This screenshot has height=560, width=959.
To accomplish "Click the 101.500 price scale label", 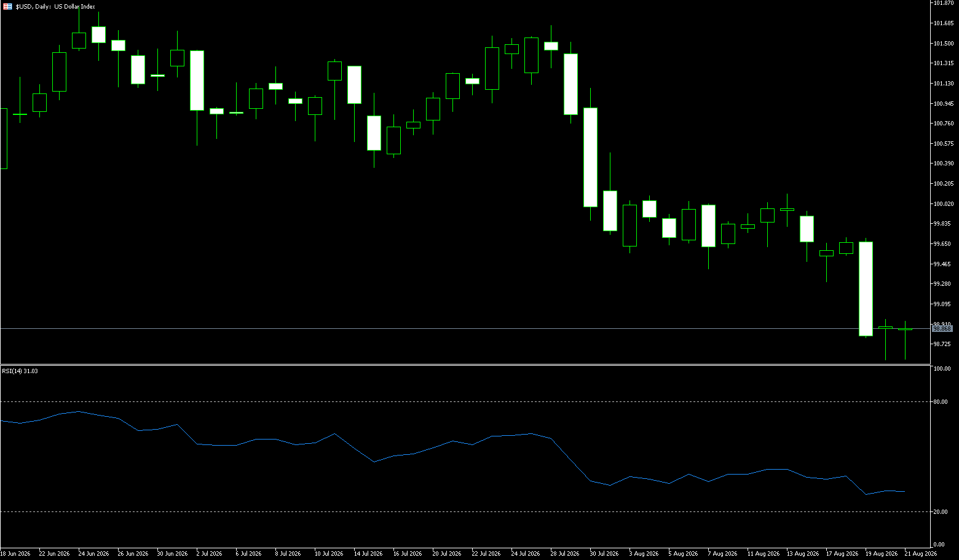I will 943,44.
